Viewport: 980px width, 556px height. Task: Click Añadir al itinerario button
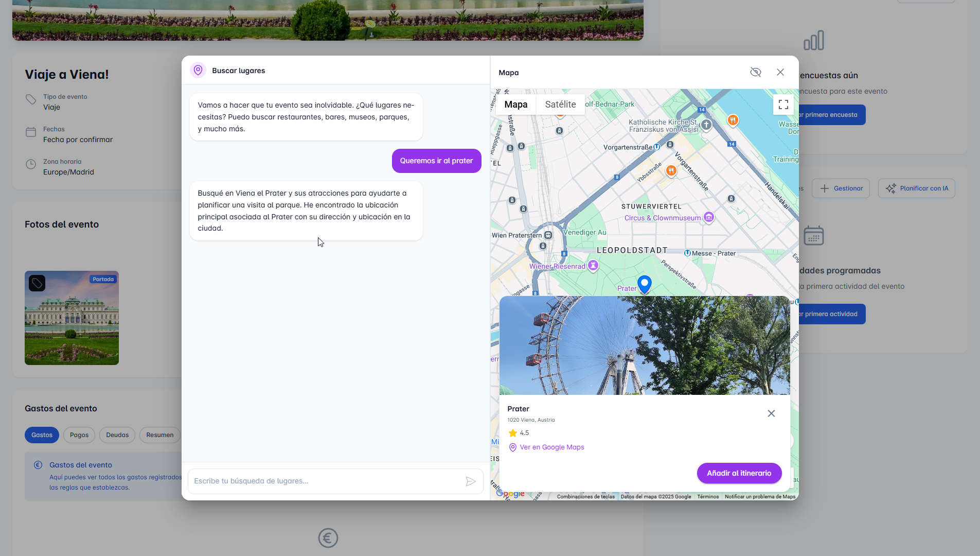click(x=739, y=473)
